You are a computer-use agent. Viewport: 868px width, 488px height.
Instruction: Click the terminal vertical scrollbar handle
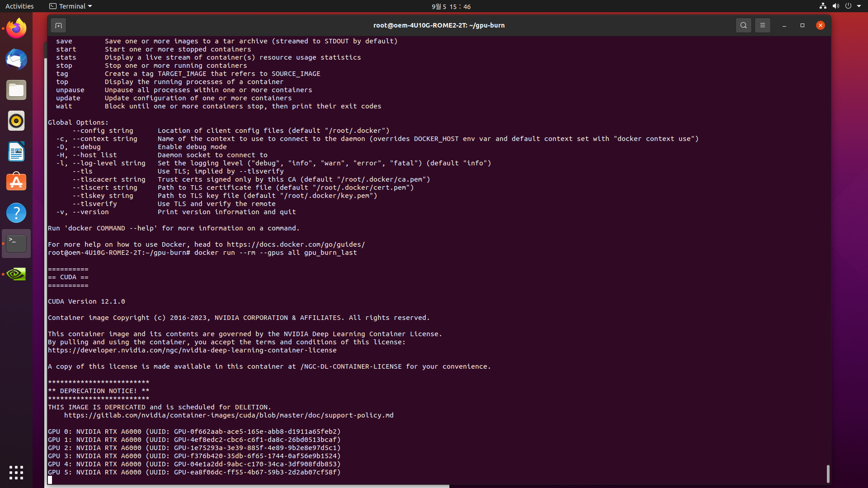point(828,474)
